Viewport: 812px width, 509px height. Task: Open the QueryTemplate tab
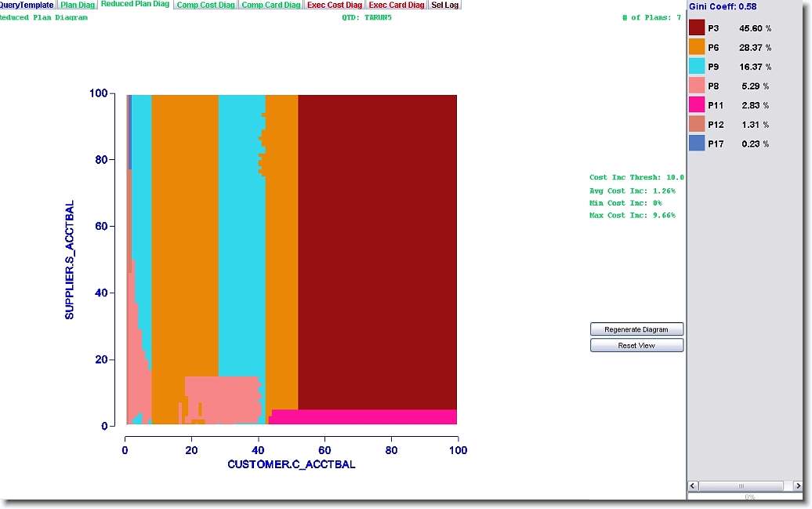27,5
